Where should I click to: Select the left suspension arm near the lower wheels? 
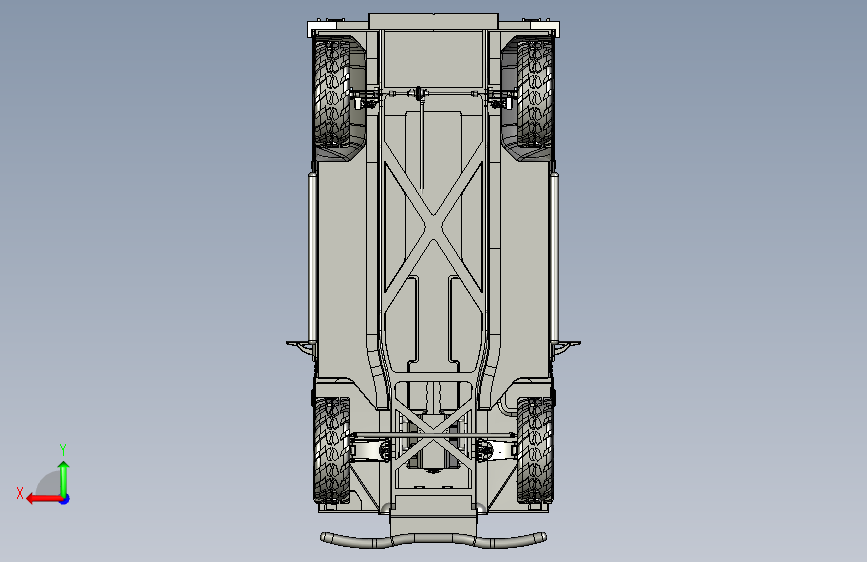(369, 449)
